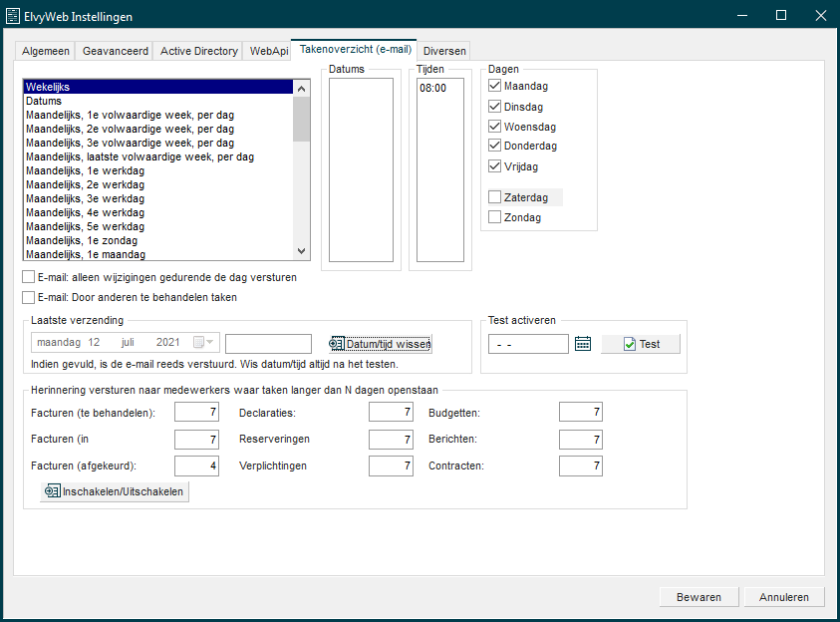The image size is (840, 622).
Task: Open the Geavanceerd tab
Action: 115,51
